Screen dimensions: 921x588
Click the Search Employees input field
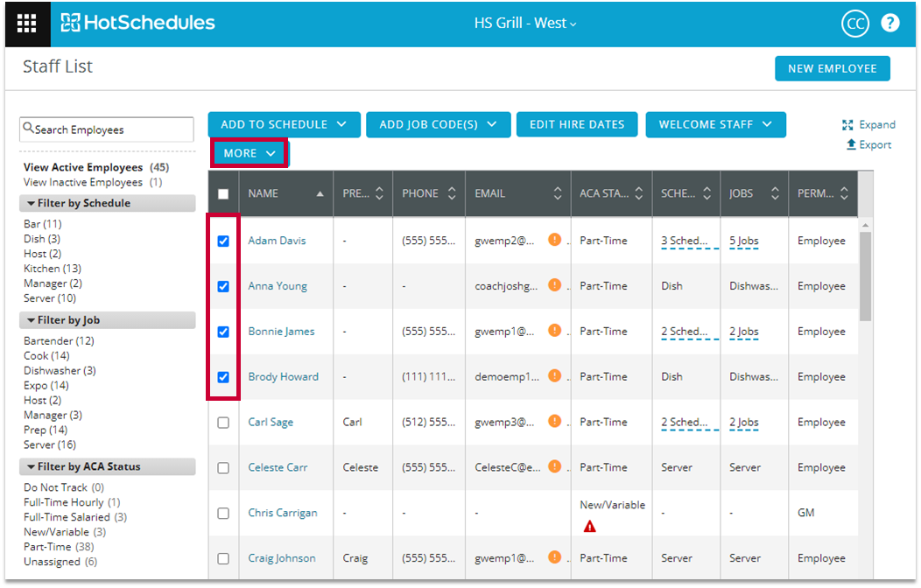[x=107, y=129]
